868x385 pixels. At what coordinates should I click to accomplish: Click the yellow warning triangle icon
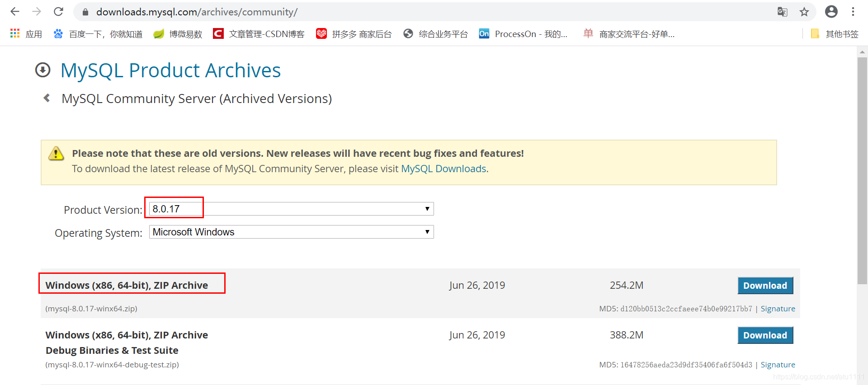click(x=56, y=154)
